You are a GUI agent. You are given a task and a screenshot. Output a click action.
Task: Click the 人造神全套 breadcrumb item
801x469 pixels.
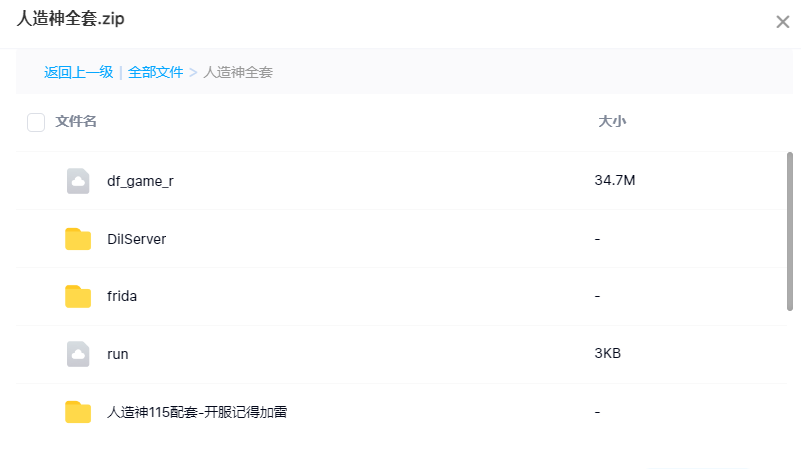click(238, 72)
